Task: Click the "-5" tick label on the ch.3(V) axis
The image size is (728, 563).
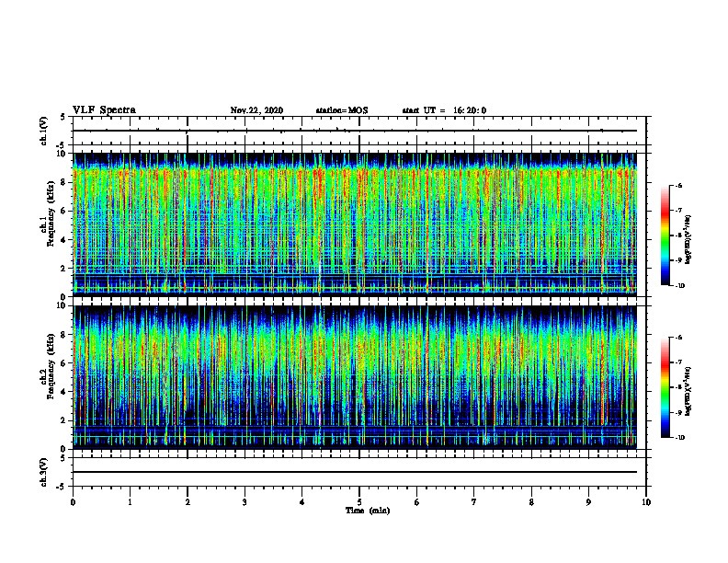Action: (x=63, y=487)
